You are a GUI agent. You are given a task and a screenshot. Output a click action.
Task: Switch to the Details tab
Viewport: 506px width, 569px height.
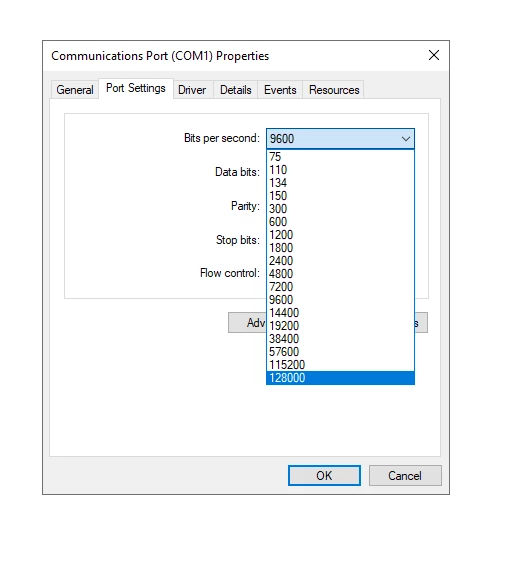click(x=236, y=90)
